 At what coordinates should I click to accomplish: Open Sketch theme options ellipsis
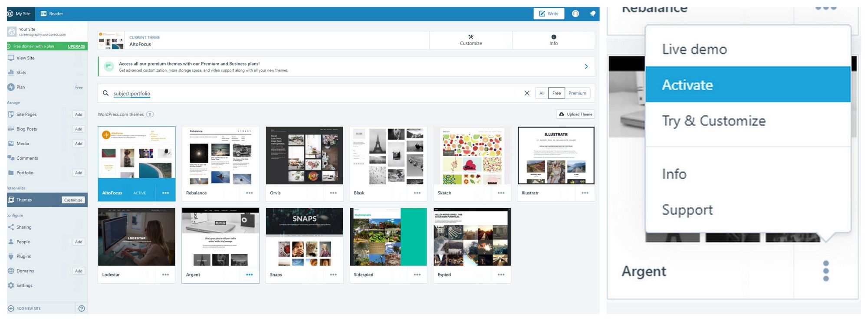(x=501, y=193)
